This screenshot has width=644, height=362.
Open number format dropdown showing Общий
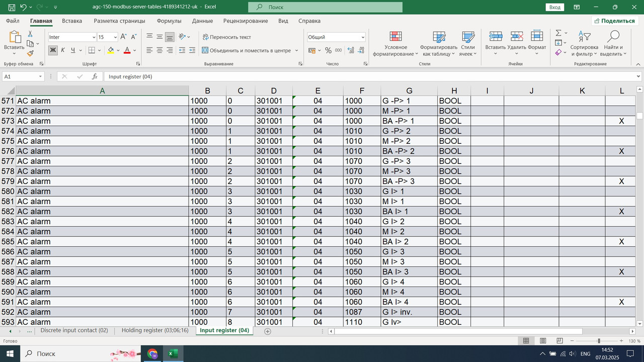click(363, 37)
